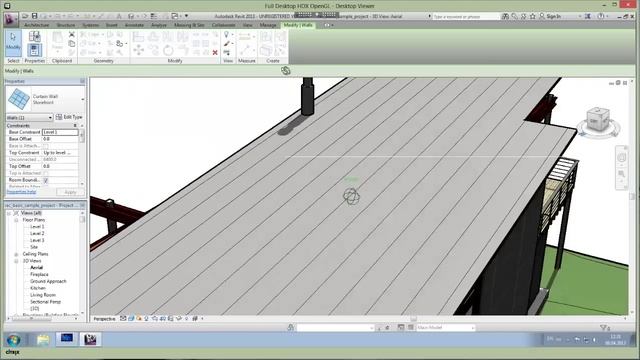Click the star Favorites icon in title bar
The width and height of the screenshot is (640, 360).
533,16
